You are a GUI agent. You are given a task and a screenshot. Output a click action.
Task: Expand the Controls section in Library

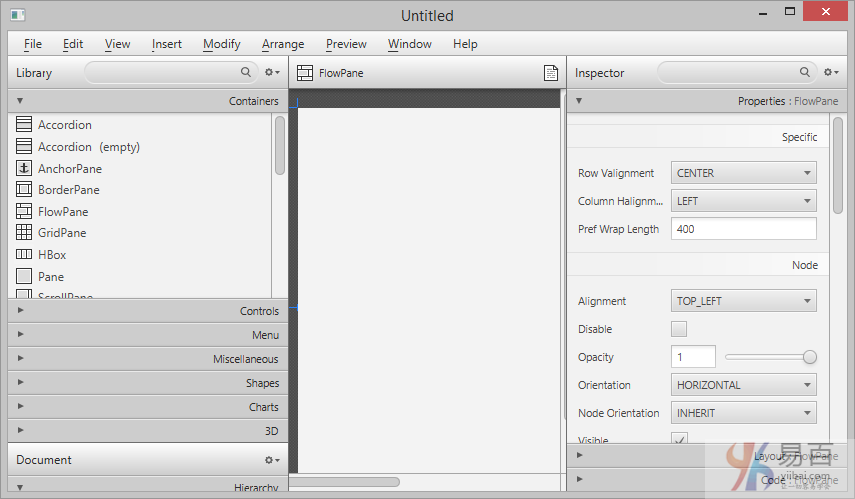[x=147, y=311]
